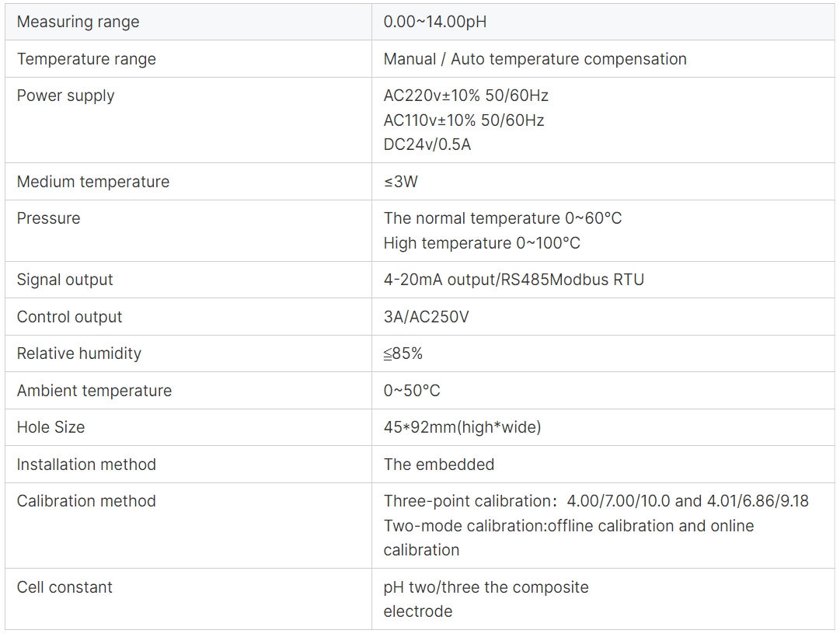Click the Temperature range label
The height and width of the screenshot is (637, 840).
pos(86,59)
